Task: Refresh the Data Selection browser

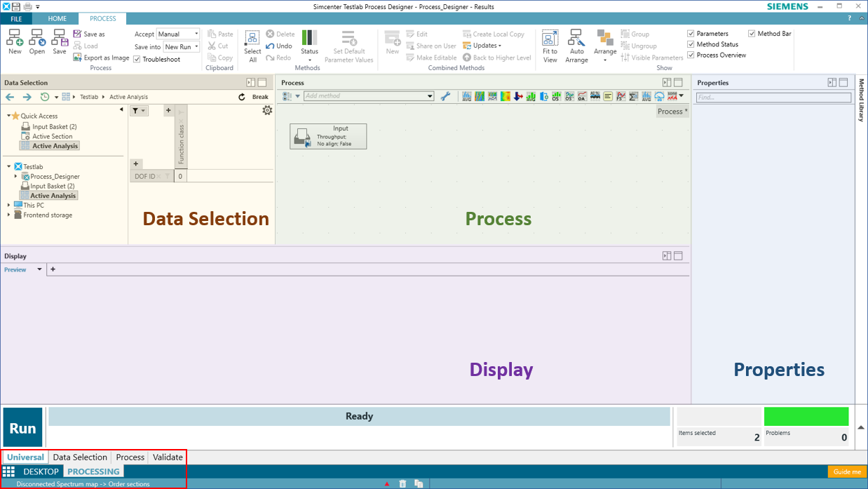Action: pos(242,97)
